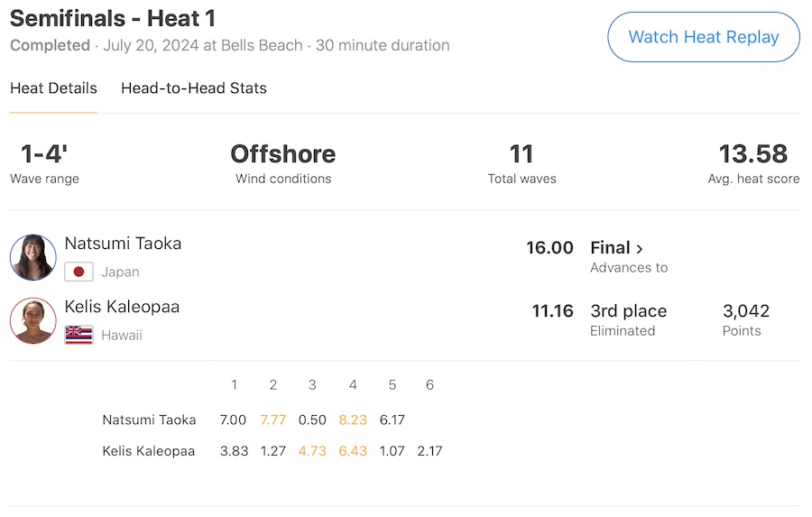The width and height of the screenshot is (812, 517).
Task: Click Kelis Kaleopaa's 11.16 heat total
Action: tap(552, 311)
